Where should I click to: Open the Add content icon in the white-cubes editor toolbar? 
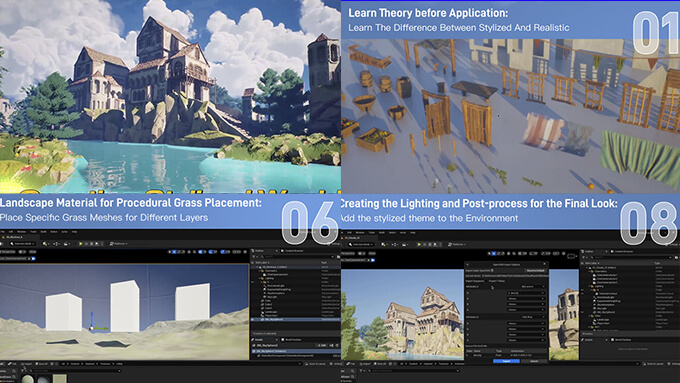tap(46, 244)
